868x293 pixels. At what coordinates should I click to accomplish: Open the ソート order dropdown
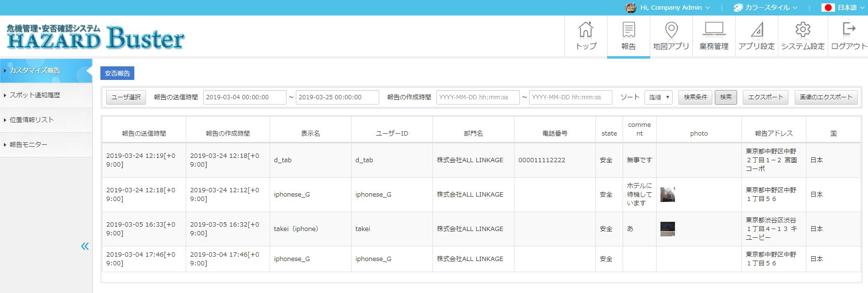659,97
